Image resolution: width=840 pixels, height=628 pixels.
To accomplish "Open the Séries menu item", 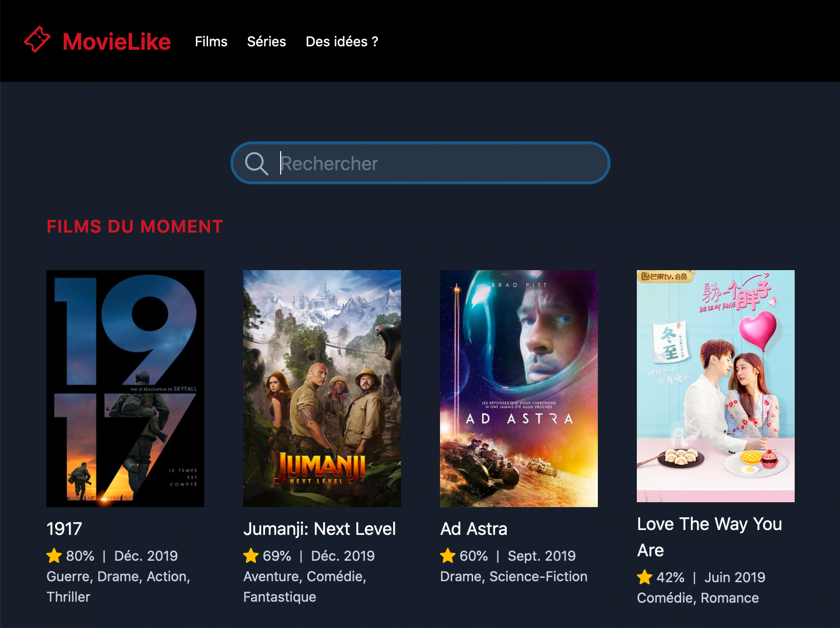I will (x=267, y=41).
